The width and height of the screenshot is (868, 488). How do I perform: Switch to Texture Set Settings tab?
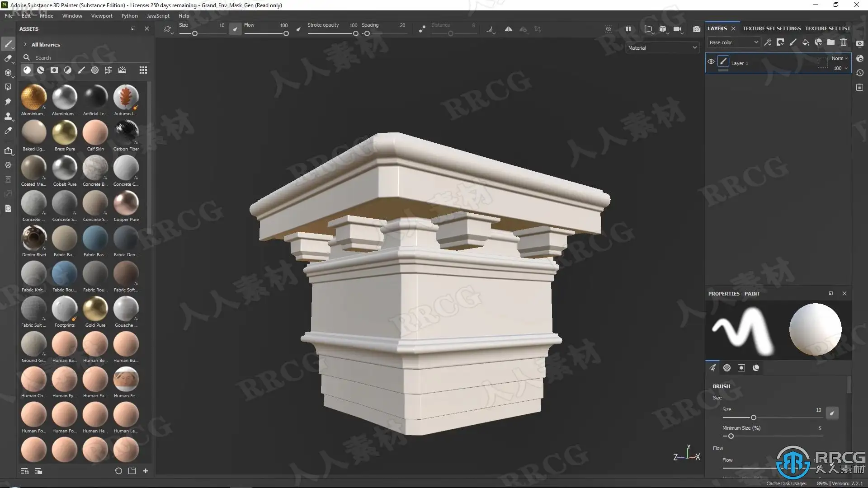771,28
